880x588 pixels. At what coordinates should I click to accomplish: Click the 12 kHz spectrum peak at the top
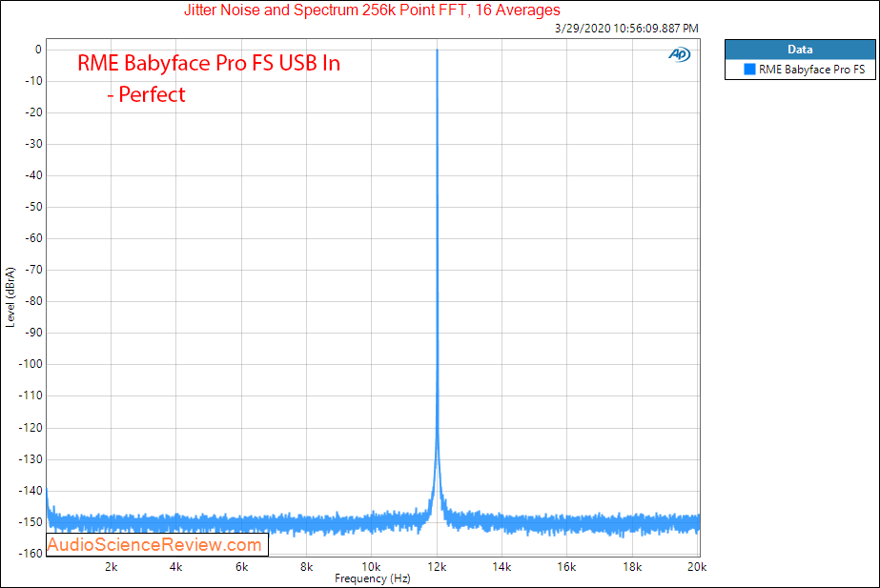(438, 51)
